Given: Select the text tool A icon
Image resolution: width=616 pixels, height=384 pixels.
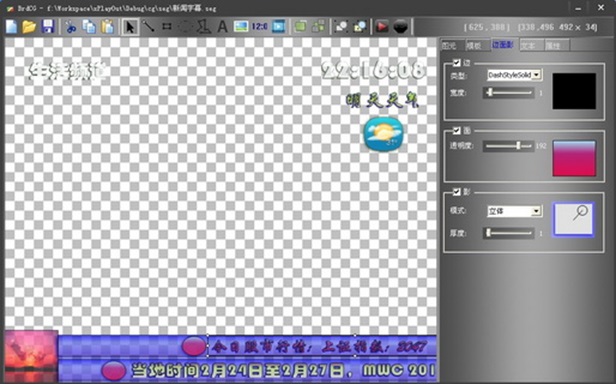Looking at the screenshot, I should (222, 27).
